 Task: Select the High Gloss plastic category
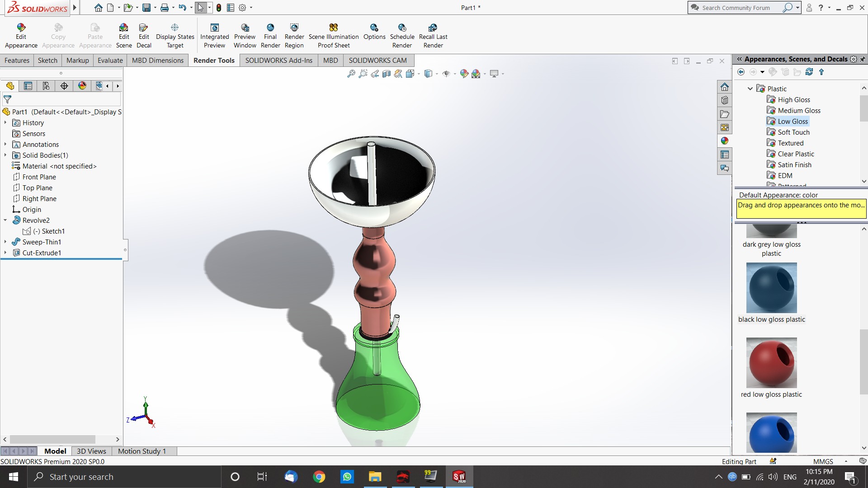(x=793, y=100)
